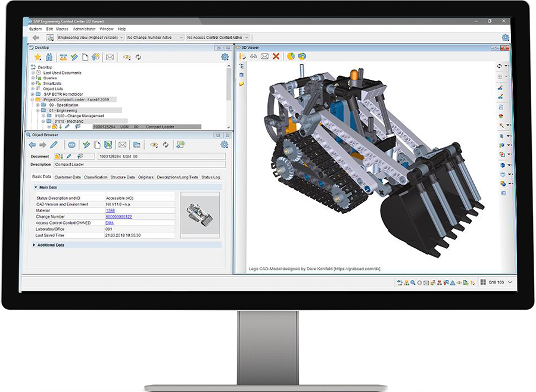Open the No Access Control Context Active dropdown
The height and width of the screenshot is (392, 536).
point(218,38)
